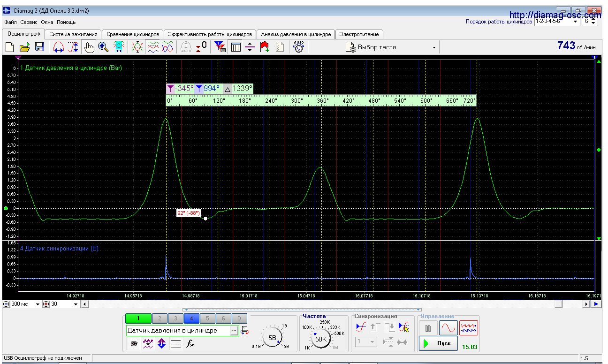This screenshot has height=364, width=608.
Task: Select the hand pan tool
Action: point(89,47)
